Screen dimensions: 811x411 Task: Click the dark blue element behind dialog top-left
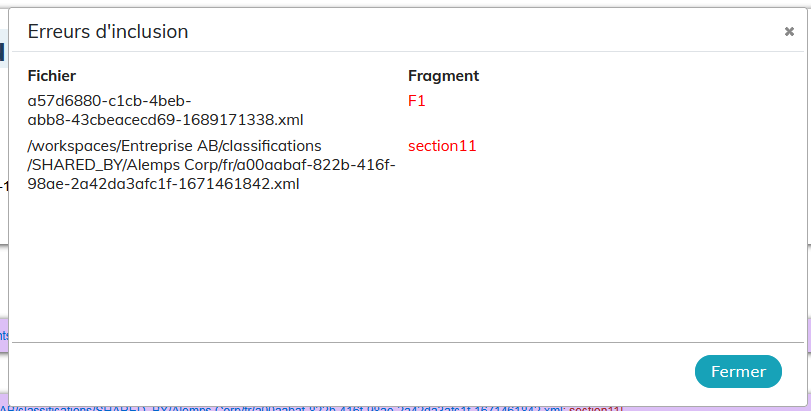pos(3,52)
